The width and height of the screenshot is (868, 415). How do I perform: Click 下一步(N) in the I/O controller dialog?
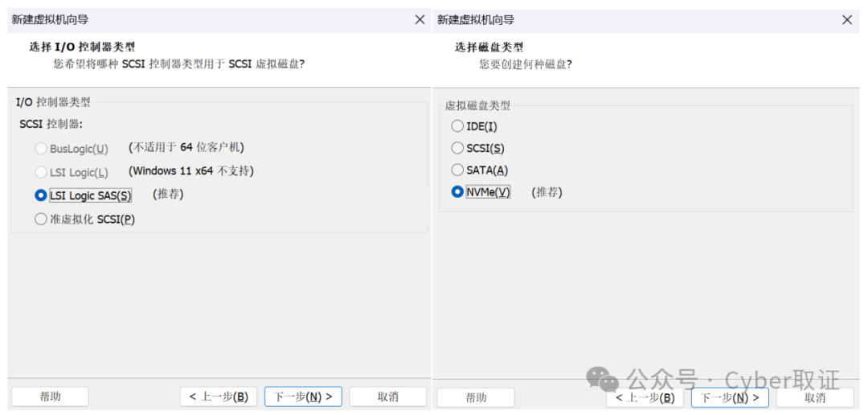pos(303,397)
